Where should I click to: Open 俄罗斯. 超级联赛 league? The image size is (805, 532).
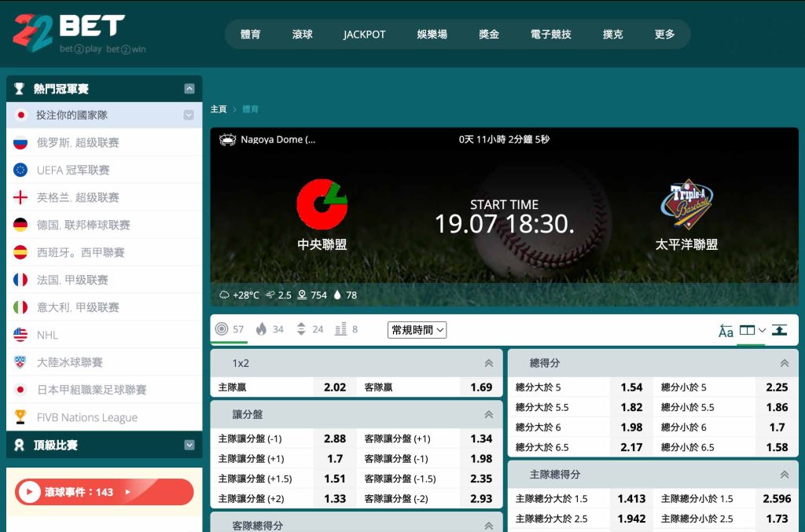click(78, 142)
